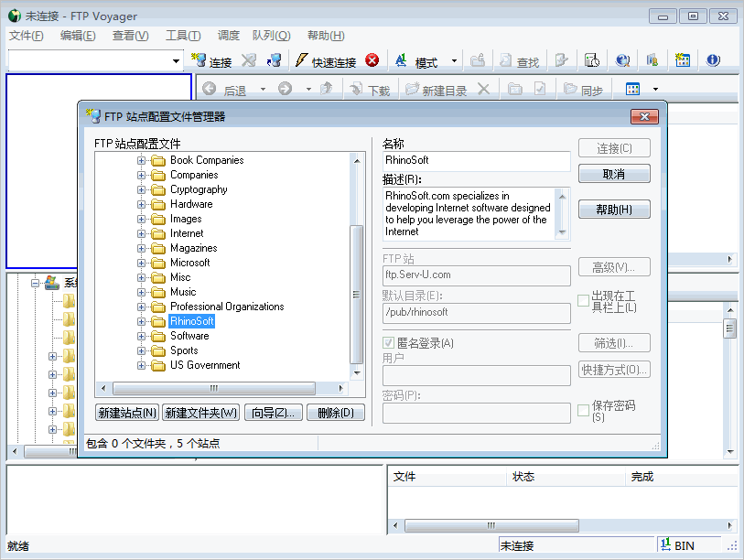744x560 pixels.
Task: Click the 删除 button
Action: tap(336, 413)
